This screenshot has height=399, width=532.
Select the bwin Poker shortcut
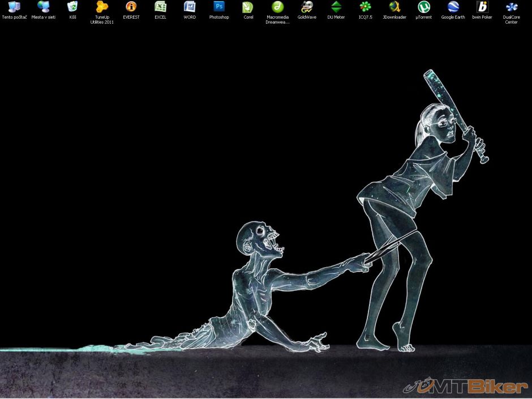[482, 7]
